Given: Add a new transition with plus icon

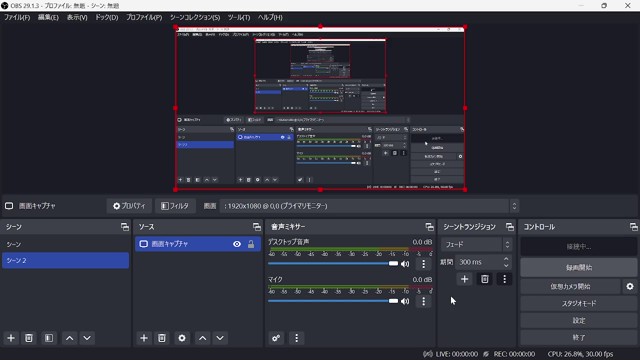Looking at the screenshot, I should click(464, 279).
